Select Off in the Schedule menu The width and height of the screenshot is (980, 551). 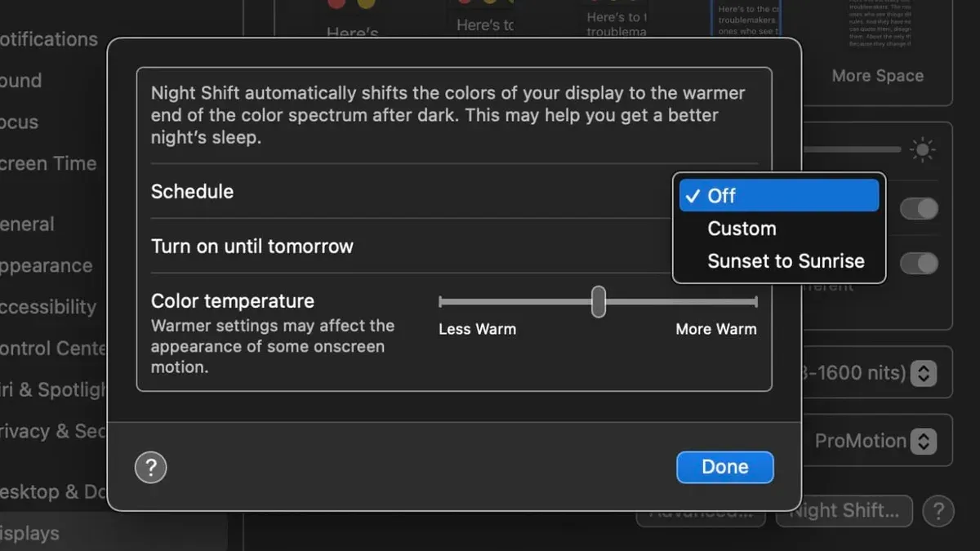(x=779, y=196)
